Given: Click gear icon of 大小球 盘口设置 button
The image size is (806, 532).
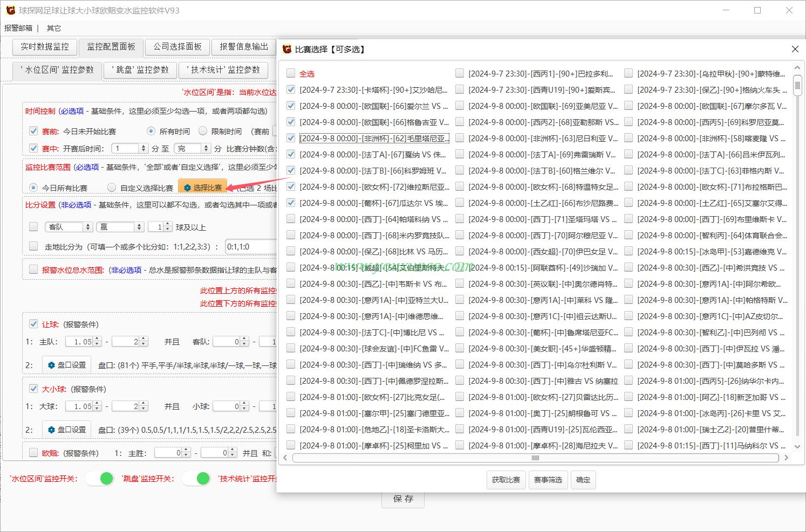Looking at the screenshot, I should click(51, 430).
